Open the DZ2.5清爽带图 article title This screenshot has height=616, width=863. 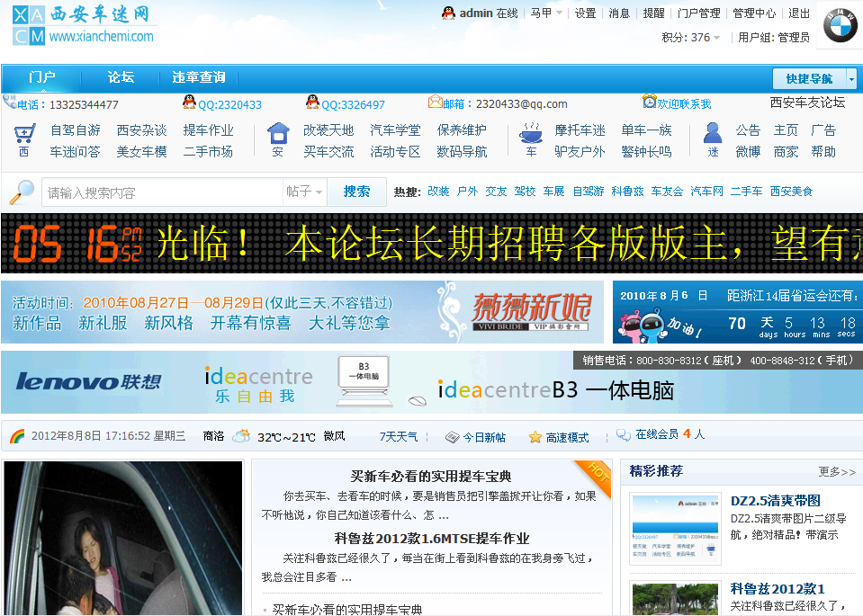click(x=775, y=501)
